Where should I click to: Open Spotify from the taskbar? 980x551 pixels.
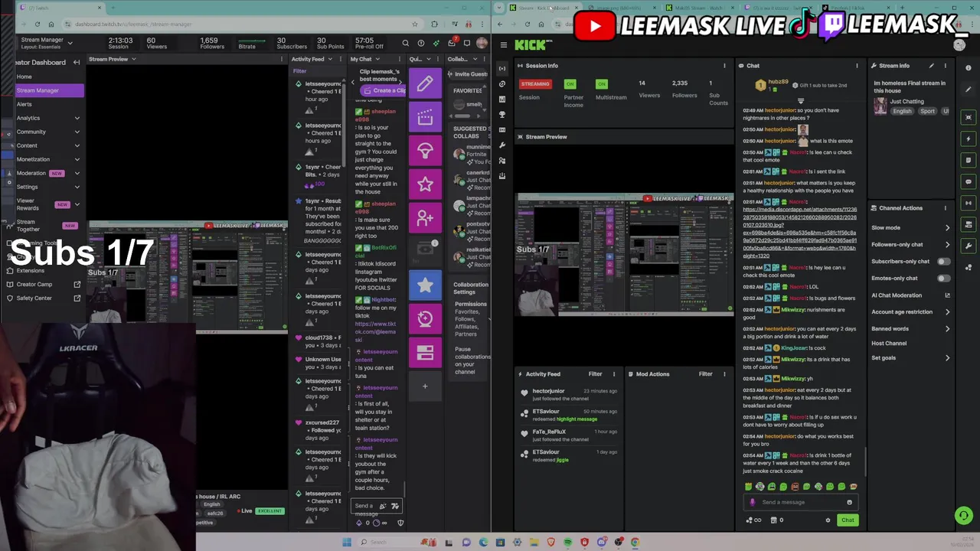coord(567,543)
